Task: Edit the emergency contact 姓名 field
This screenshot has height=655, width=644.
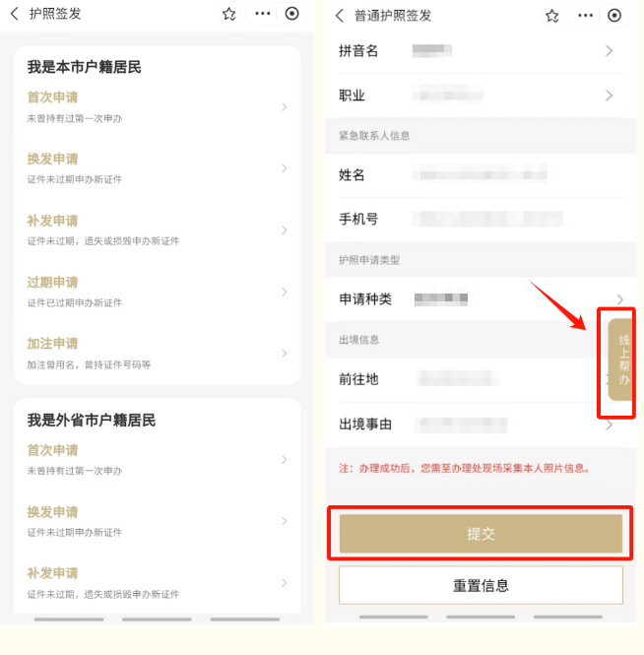Action: coord(481,174)
